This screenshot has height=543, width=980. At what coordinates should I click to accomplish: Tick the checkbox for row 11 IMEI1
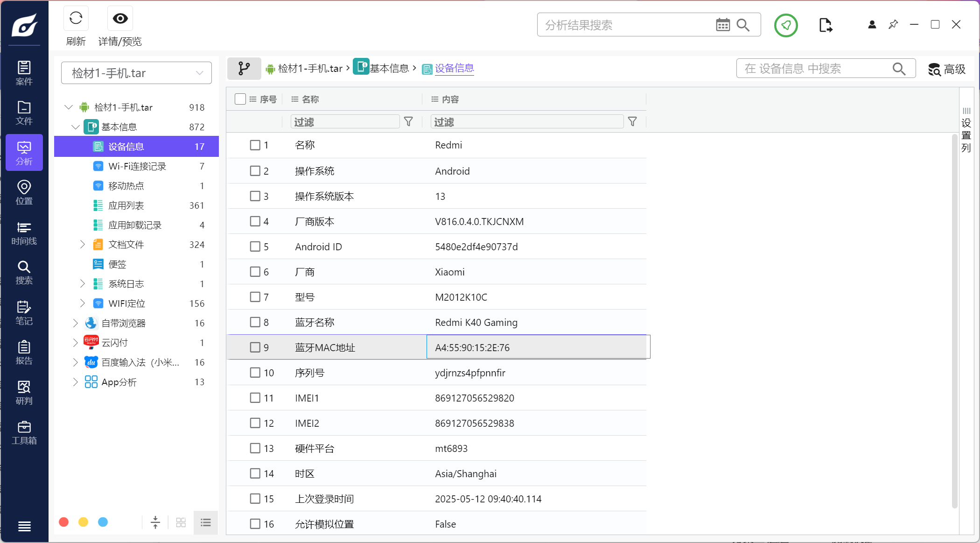coord(255,398)
